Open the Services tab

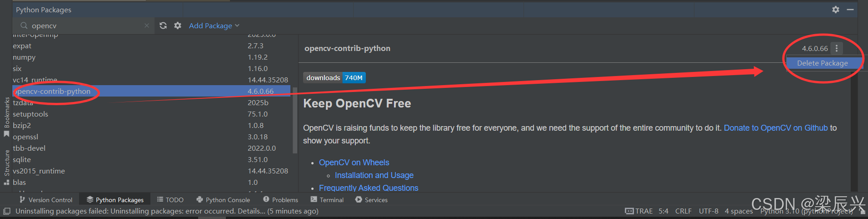point(371,200)
